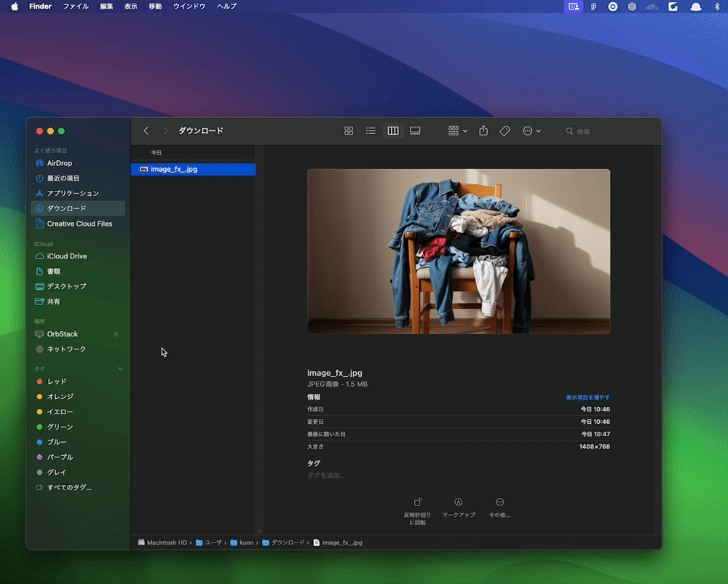Select column view in the toolbar
This screenshot has height=584, width=728.
point(393,131)
